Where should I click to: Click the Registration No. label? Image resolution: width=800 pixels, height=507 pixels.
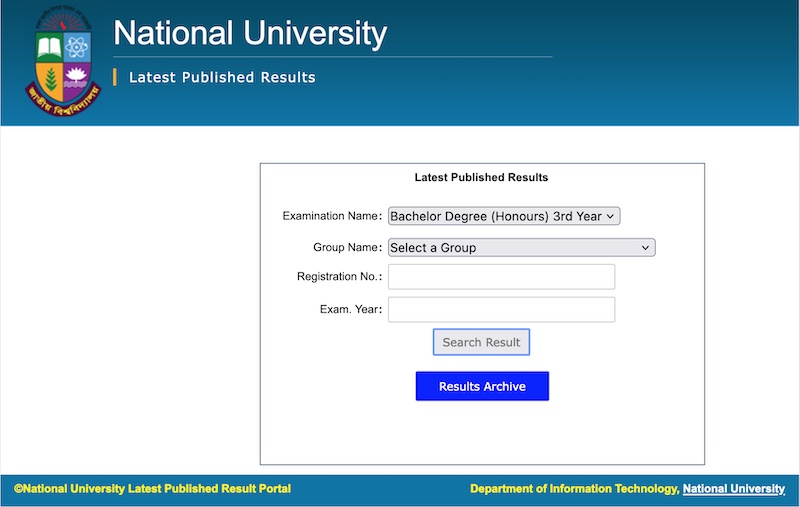[339, 276]
